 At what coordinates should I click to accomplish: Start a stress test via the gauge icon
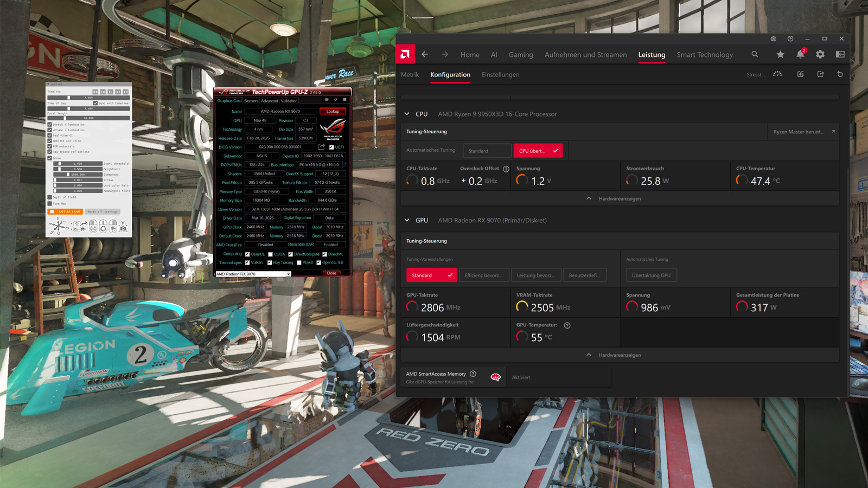click(x=777, y=74)
